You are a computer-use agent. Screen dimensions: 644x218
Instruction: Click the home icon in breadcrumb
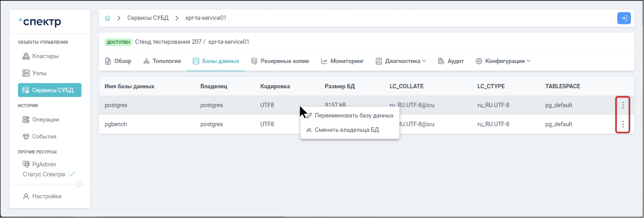coord(108,18)
